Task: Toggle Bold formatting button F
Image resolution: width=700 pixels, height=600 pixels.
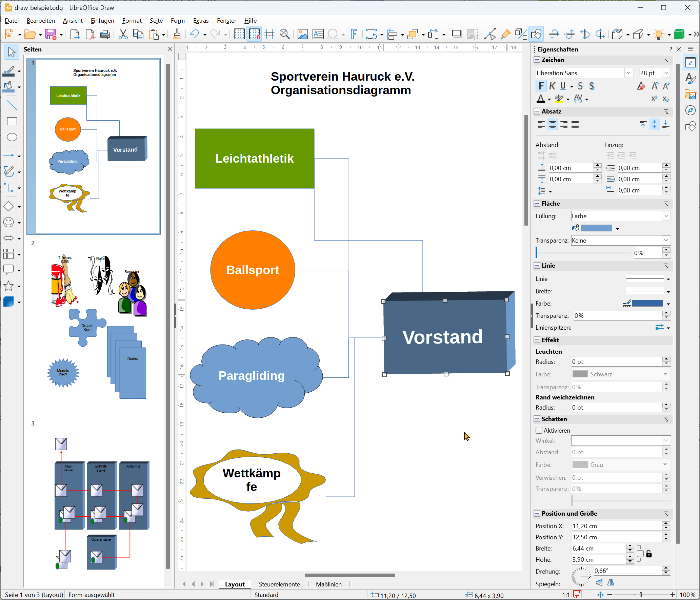Action: pos(541,86)
